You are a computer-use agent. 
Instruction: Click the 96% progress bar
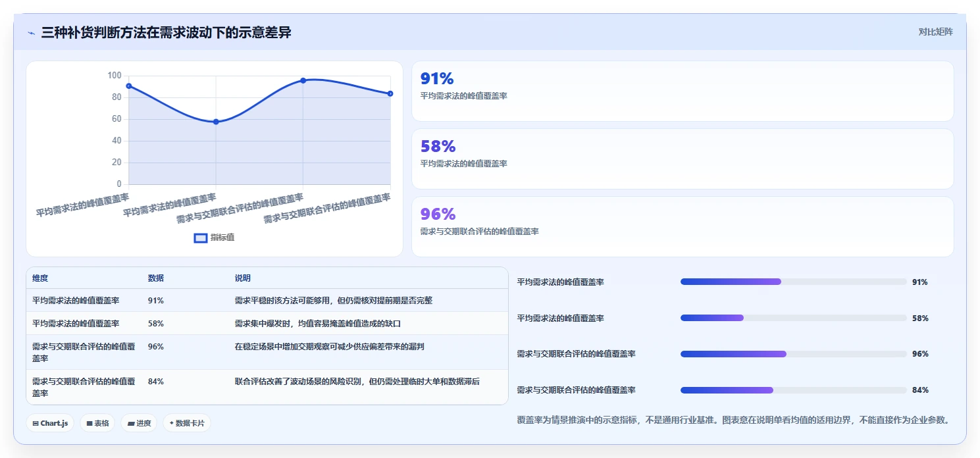pyautogui.click(x=794, y=354)
